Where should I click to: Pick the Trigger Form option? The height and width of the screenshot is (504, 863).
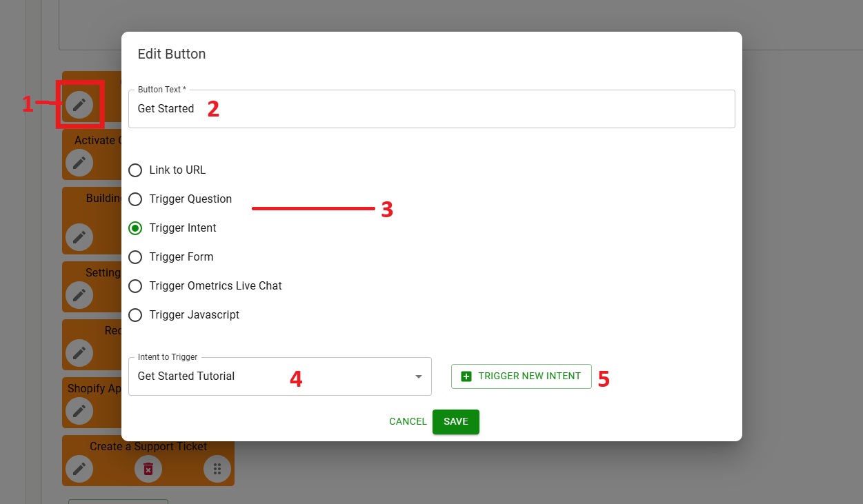click(136, 257)
